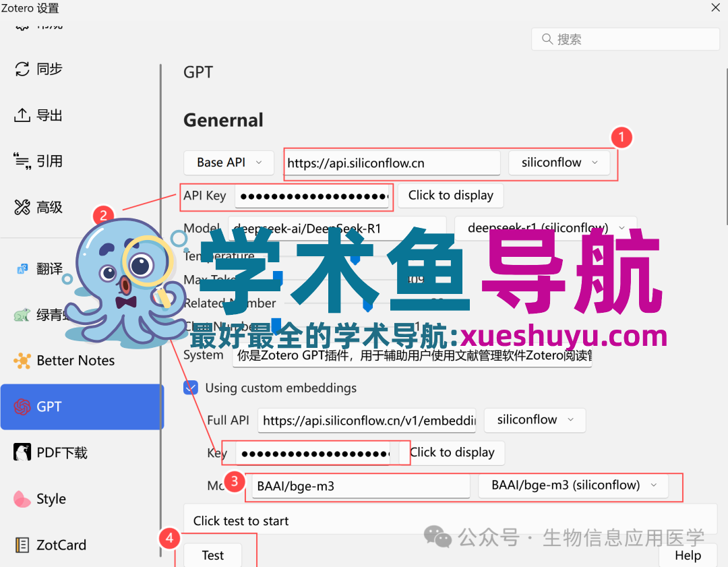Click the Base API URL field

click(x=392, y=163)
